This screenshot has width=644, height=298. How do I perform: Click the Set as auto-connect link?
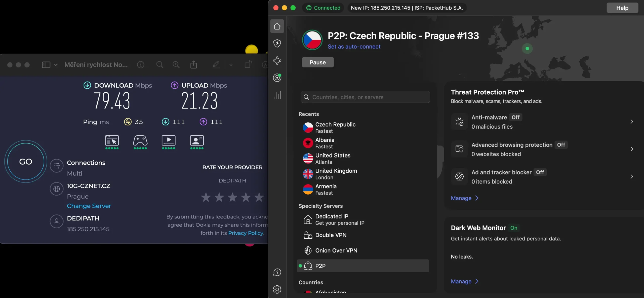pyautogui.click(x=354, y=47)
